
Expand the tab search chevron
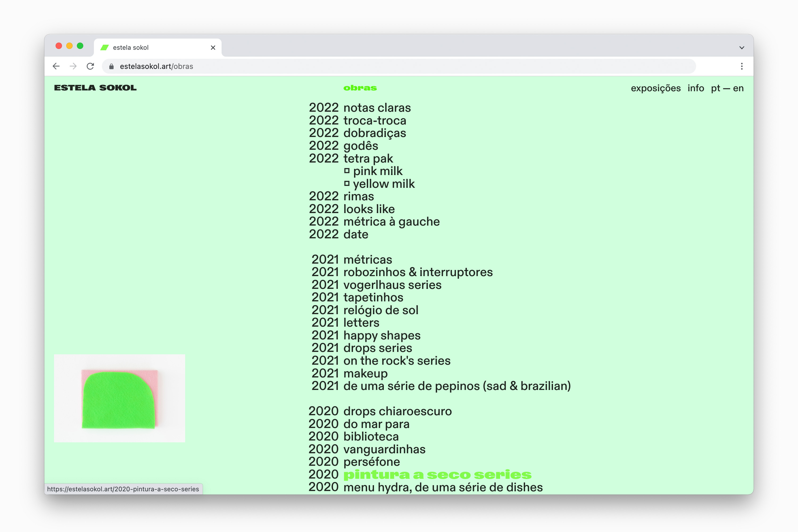742,48
